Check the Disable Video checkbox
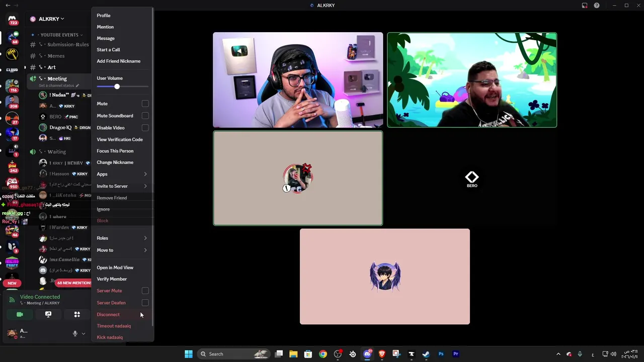 tap(145, 128)
